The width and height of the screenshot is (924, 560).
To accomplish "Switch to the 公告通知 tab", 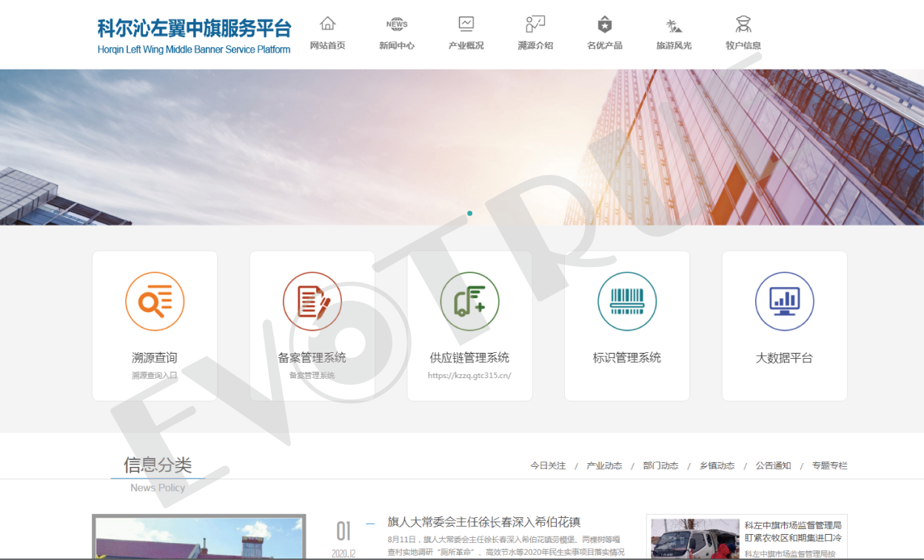I will 773,466.
